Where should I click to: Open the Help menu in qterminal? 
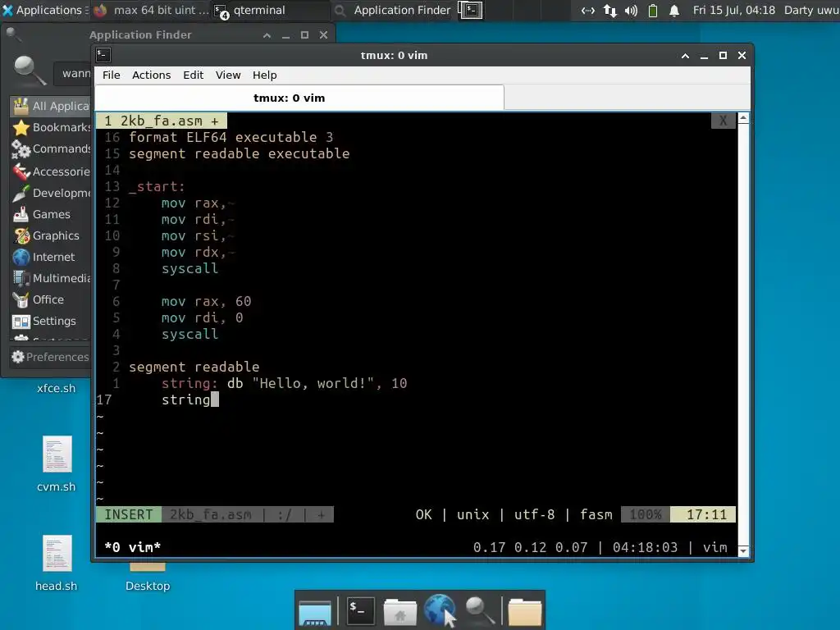(x=265, y=75)
